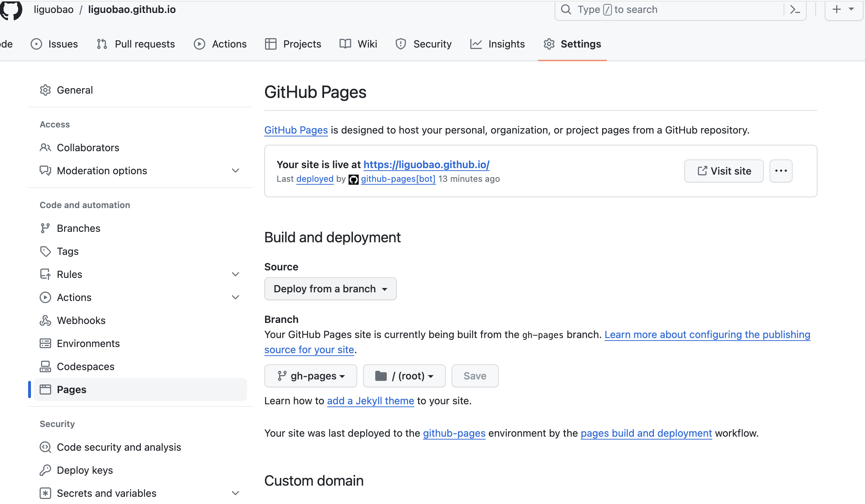Open the Webhooks sidebar item

[x=81, y=320]
